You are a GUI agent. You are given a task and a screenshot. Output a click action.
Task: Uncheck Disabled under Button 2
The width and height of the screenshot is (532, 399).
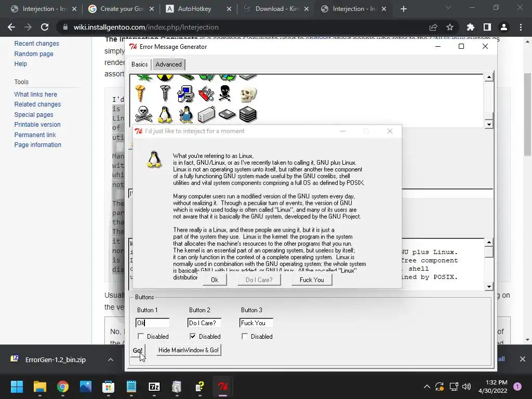tap(193, 336)
